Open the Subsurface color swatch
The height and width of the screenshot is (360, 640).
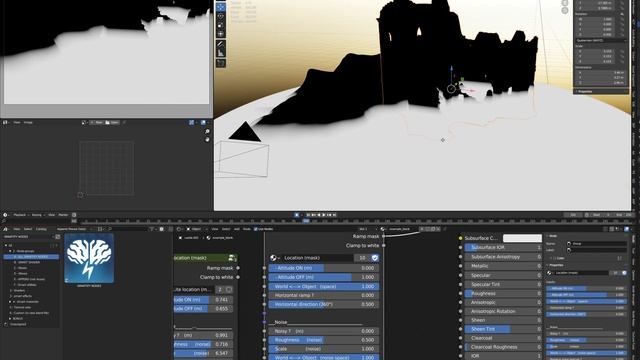(522, 238)
